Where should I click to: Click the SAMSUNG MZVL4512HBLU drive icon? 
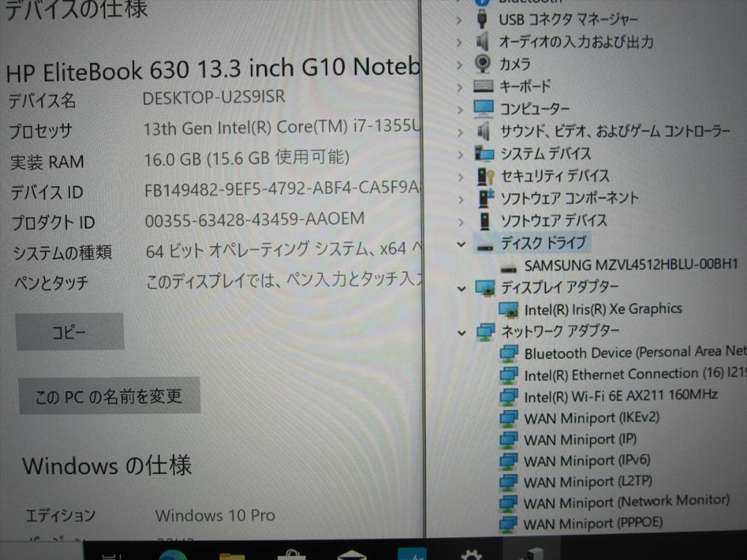[x=509, y=268]
